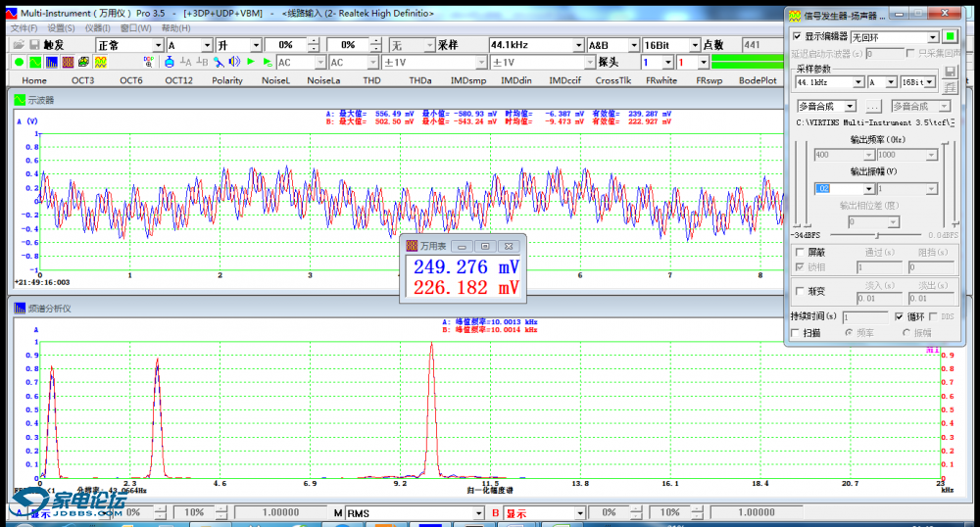Open the signal generator with the wavy lines icon
The image size is (980, 527).
(x=101, y=62)
